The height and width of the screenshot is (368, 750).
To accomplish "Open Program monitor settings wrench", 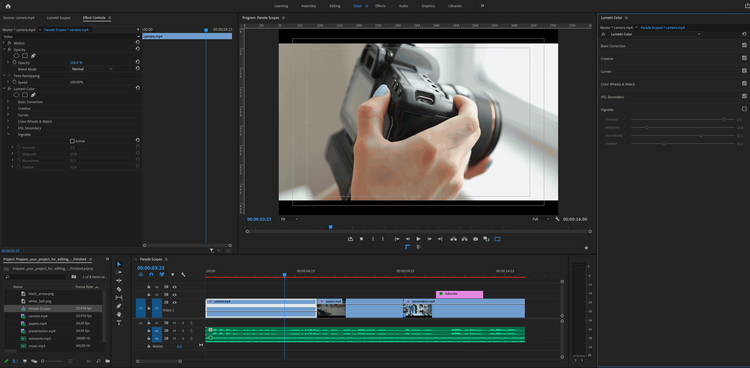I will [557, 219].
